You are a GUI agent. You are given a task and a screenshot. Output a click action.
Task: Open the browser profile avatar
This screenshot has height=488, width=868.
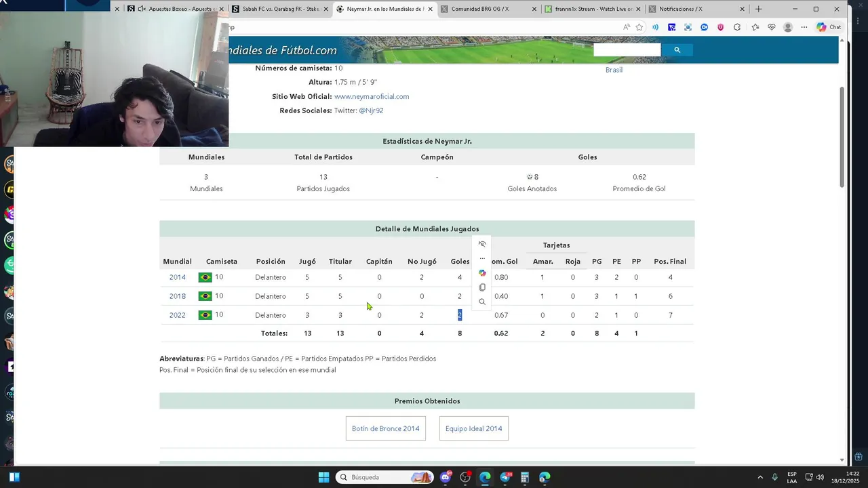coord(787,27)
